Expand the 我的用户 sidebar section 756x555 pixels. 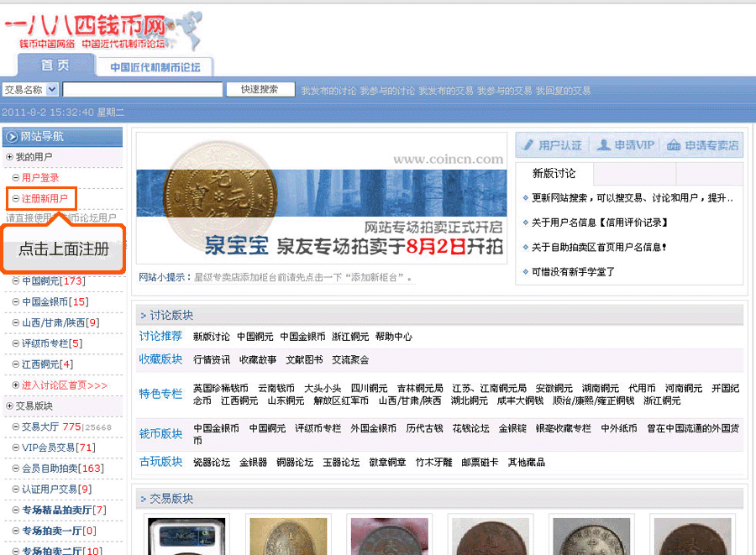(9, 157)
